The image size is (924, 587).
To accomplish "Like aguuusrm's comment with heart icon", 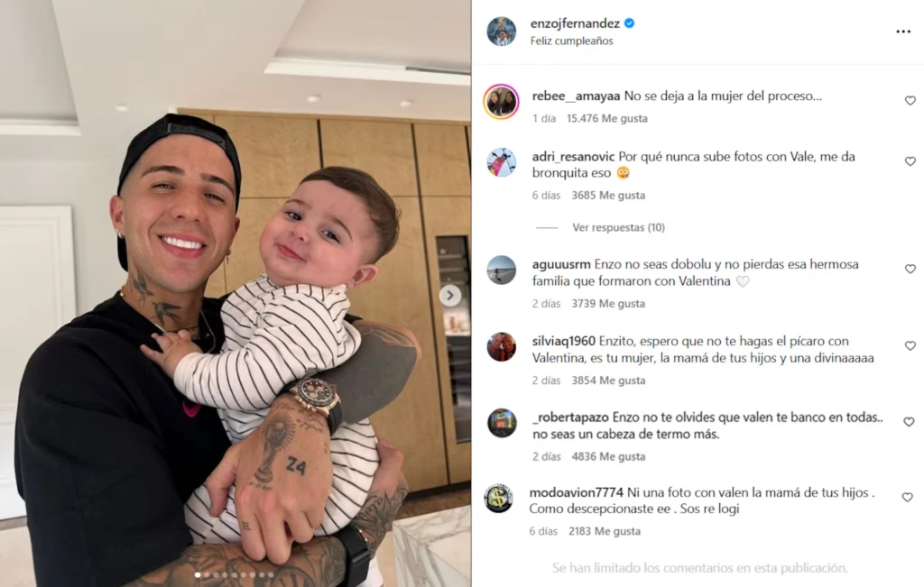I will (x=910, y=269).
